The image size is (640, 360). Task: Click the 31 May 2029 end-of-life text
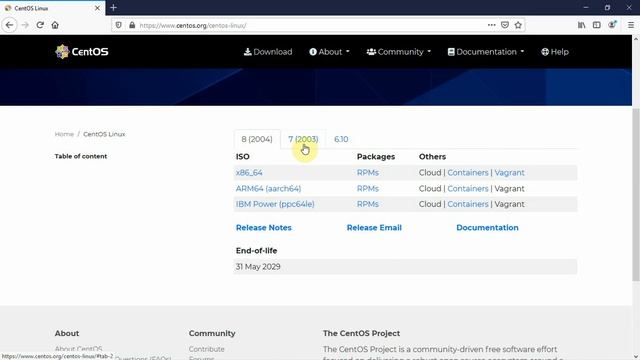[x=258, y=267]
